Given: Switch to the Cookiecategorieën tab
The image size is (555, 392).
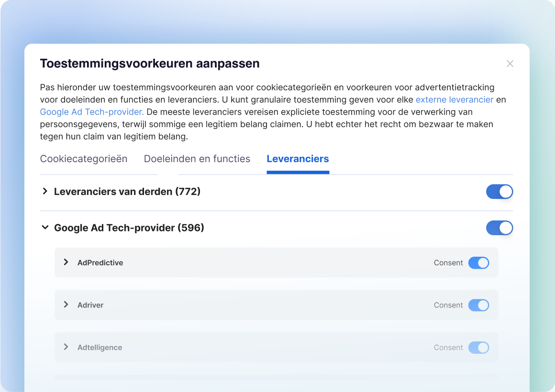Looking at the screenshot, I should (84, 159).
